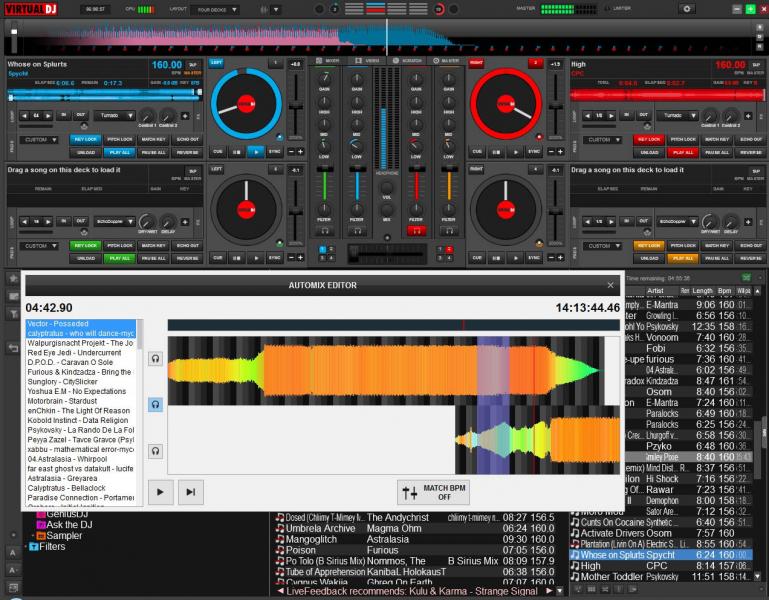The width and height of the screenshot is (769, 600).
Task: Enable headphone cue on blue mixer channel
Action: pyautogui.click(x=358, y=231)
